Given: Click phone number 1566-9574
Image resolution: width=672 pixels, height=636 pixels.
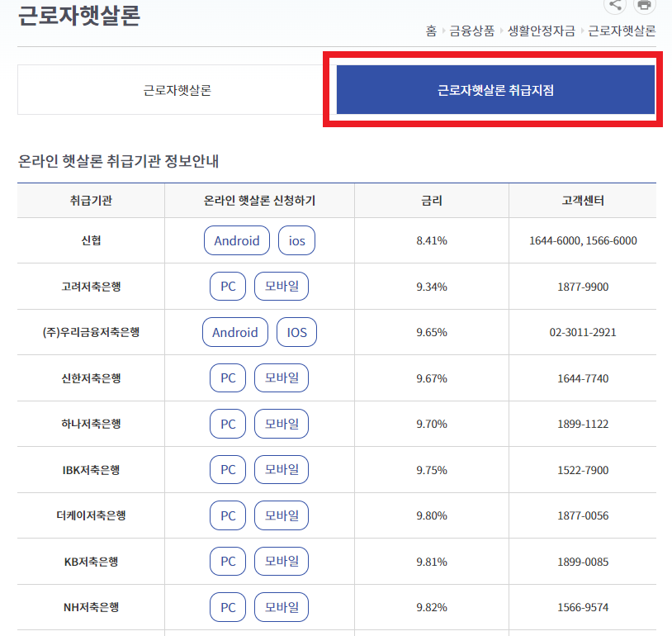Looking at the screenshot, I should 583,607.
